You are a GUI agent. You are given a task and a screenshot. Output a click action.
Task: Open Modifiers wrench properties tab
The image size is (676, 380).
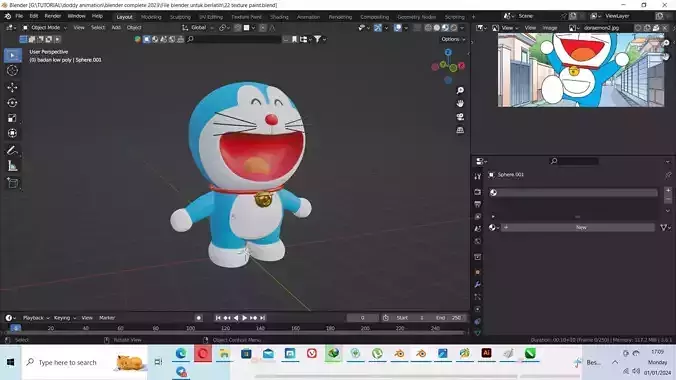tap(478, 285)
